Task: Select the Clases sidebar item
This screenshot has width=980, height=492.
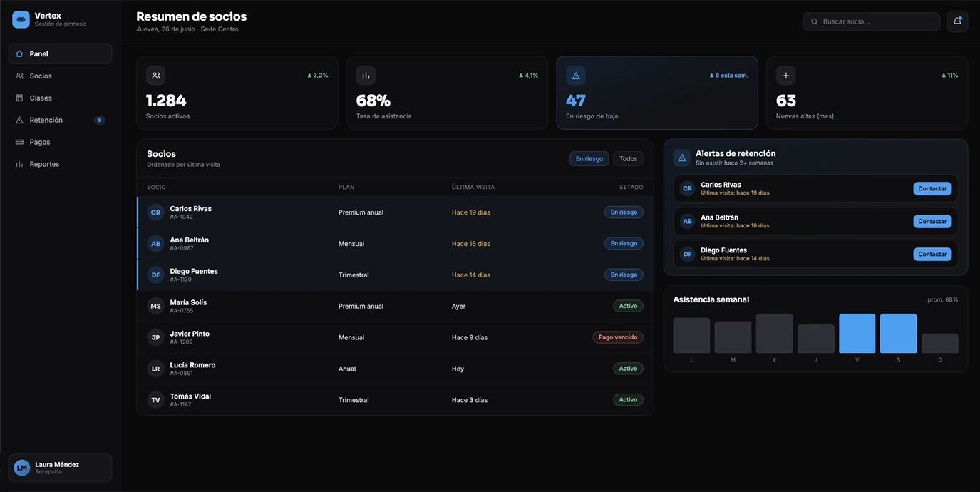Action: tap(60, 98)
